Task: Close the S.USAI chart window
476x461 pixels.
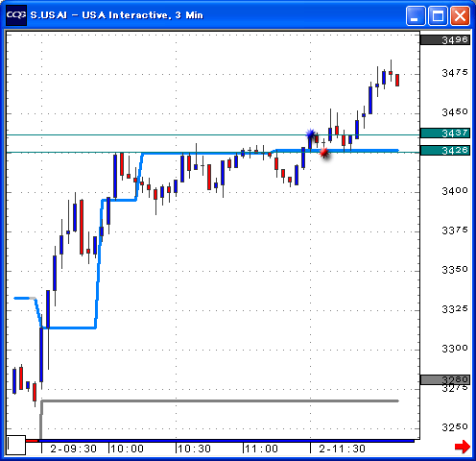Action: coord(460,15)
